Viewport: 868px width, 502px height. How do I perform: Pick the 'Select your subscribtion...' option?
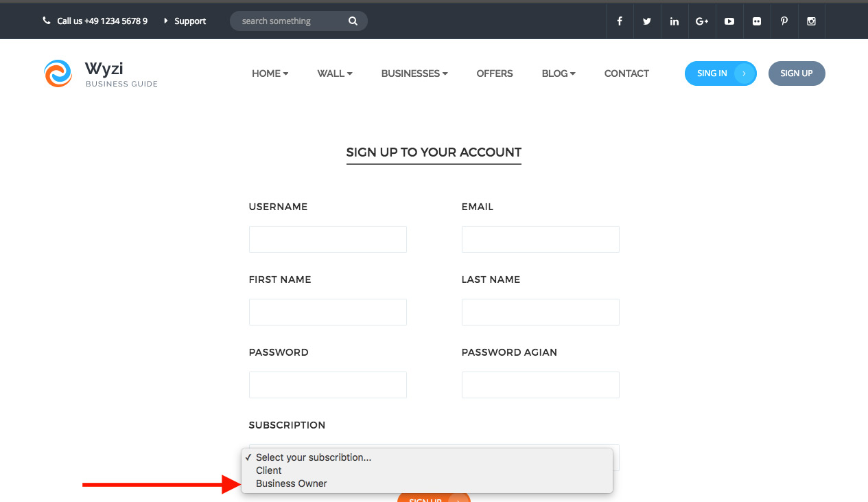313,457
